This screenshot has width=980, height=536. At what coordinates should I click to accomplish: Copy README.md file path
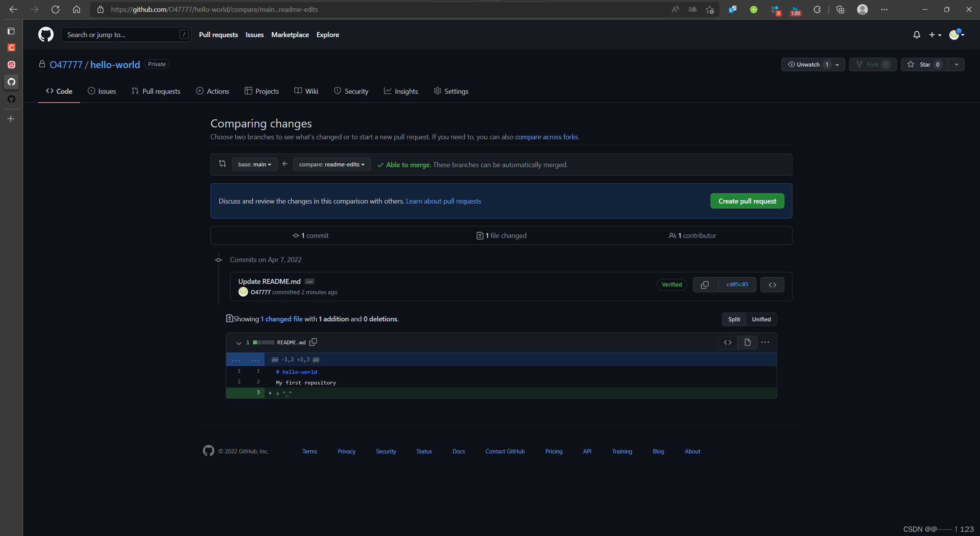coord(313,342)
